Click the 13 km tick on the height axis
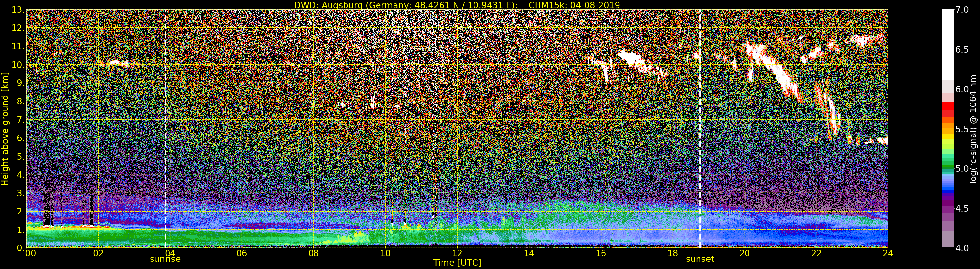Viewport: 980px width, 269px height. tap(18, 10)
